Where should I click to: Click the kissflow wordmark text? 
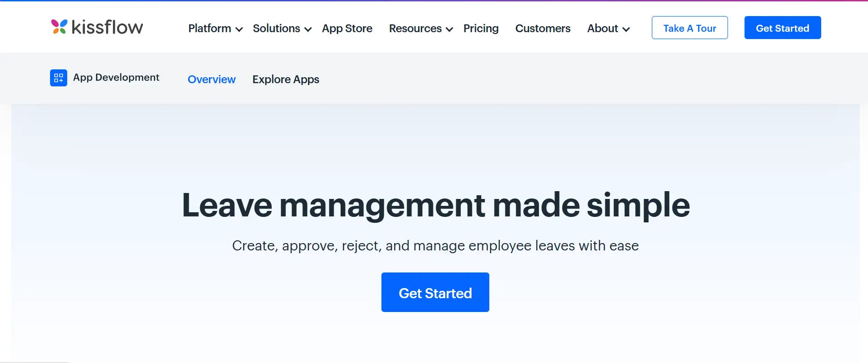point(107,28)
